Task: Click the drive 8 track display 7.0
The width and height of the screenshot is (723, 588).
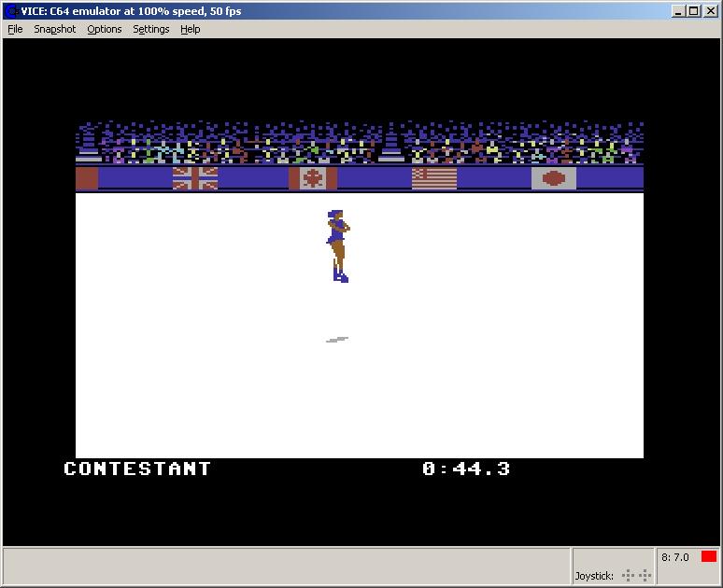Action: coord(674,557)
